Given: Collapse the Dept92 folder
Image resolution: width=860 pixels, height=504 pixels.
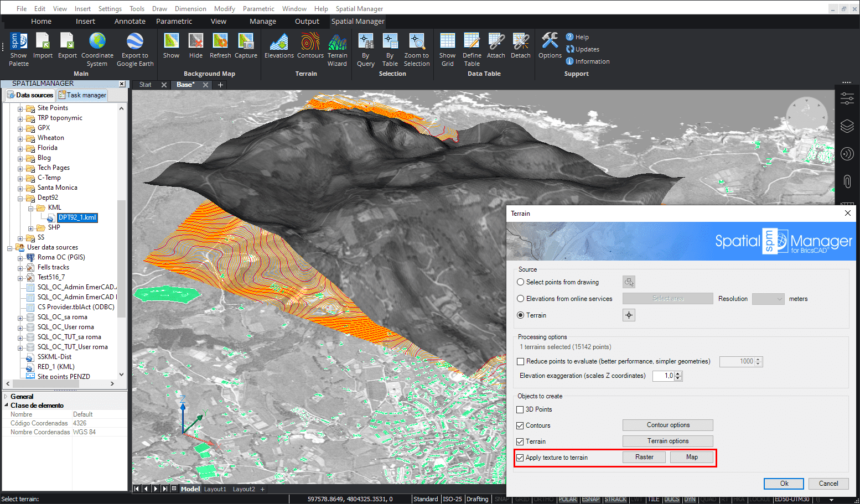Looking at the screenshot, I should [x=20, y=198].
